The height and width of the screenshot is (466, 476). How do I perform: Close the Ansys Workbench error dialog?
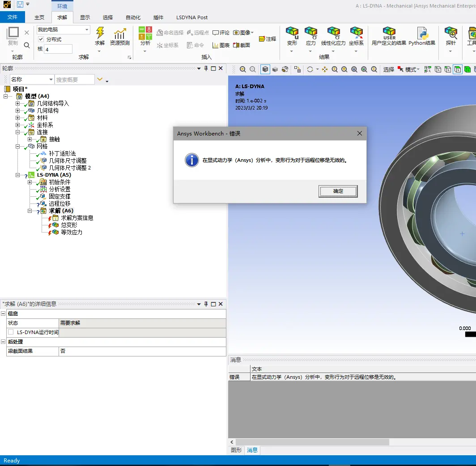tap(359, 133)
